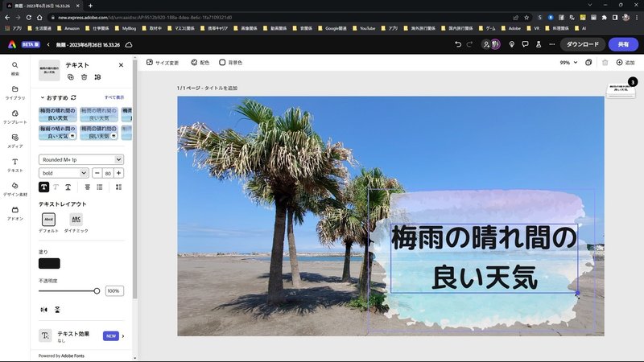Open the black 塗り fill color swatch
The image size is (644, 362).
pyautogui.click(x=49, y=264)
